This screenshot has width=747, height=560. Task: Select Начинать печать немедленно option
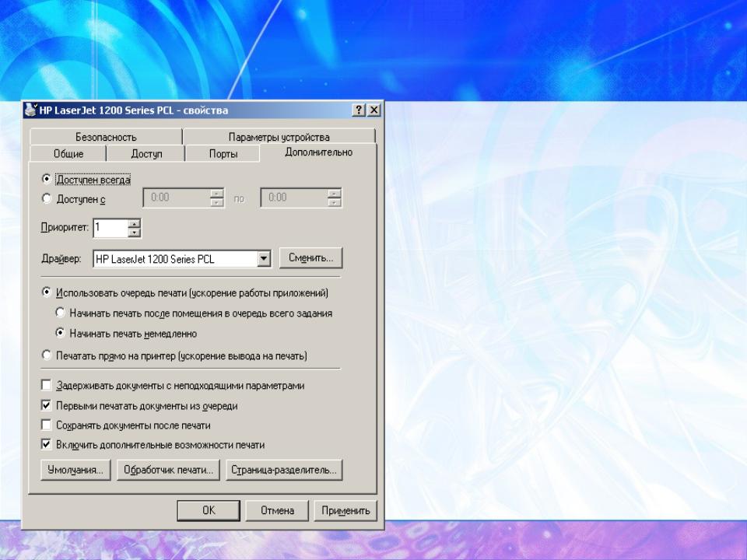60,333
